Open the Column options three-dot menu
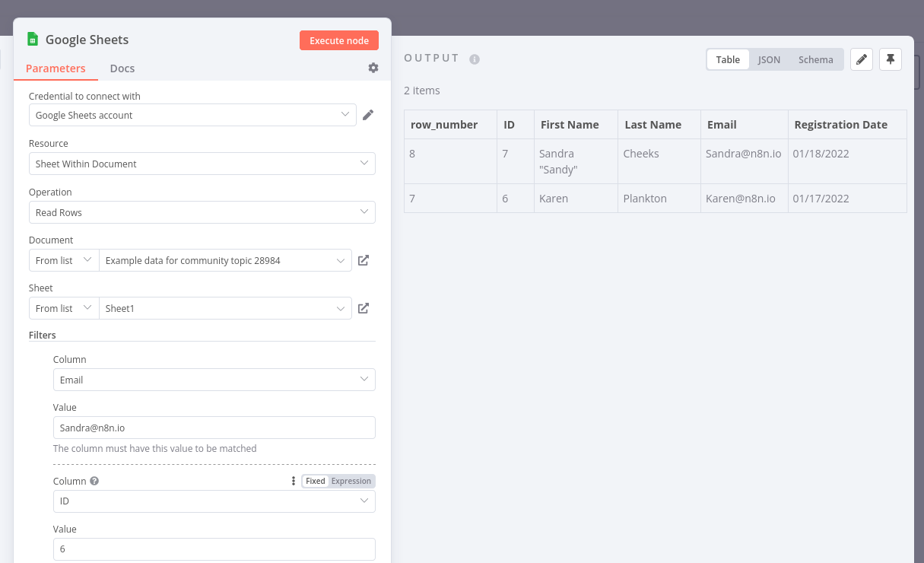924x563 pixels. click(x=294, y=481)
